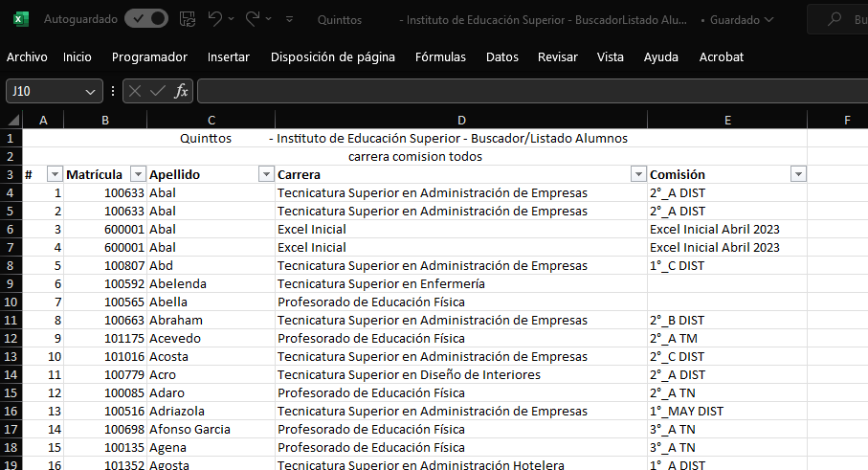Click the search magnifier icon
Image resolution: width=868 pixels, height=470 pixels.
tap(834, 19)
